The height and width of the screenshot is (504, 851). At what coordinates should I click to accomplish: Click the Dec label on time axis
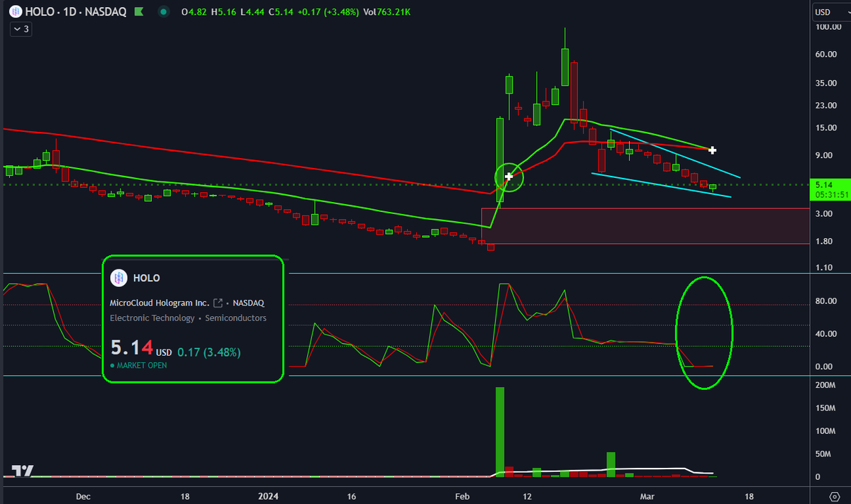(83, 497)
